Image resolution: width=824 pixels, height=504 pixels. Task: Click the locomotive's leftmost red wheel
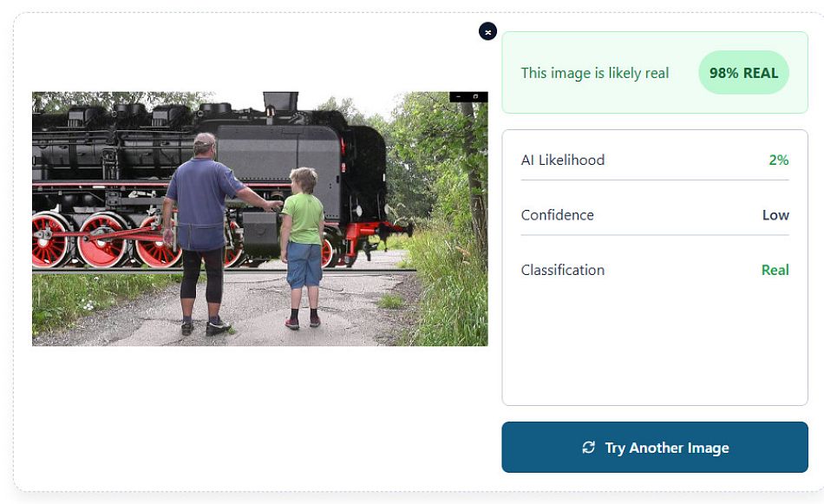coord(50,239)
